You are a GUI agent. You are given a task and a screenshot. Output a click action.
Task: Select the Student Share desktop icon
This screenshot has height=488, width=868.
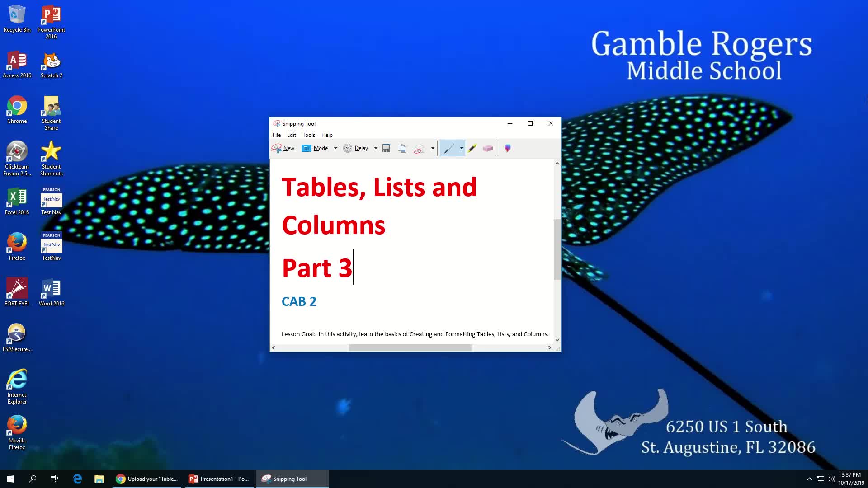click(51, 113)
